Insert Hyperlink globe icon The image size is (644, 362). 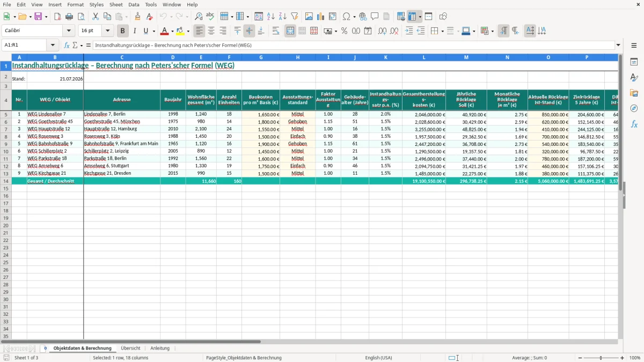pos(363,17)
